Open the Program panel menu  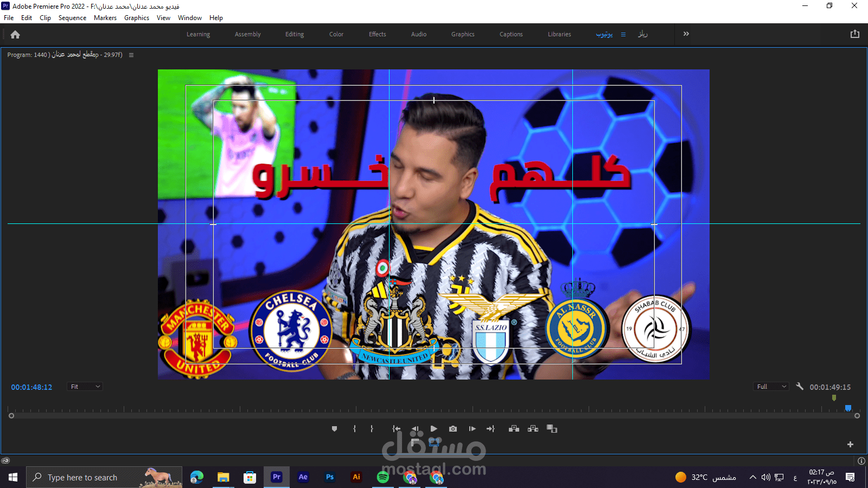click(131, 55)
